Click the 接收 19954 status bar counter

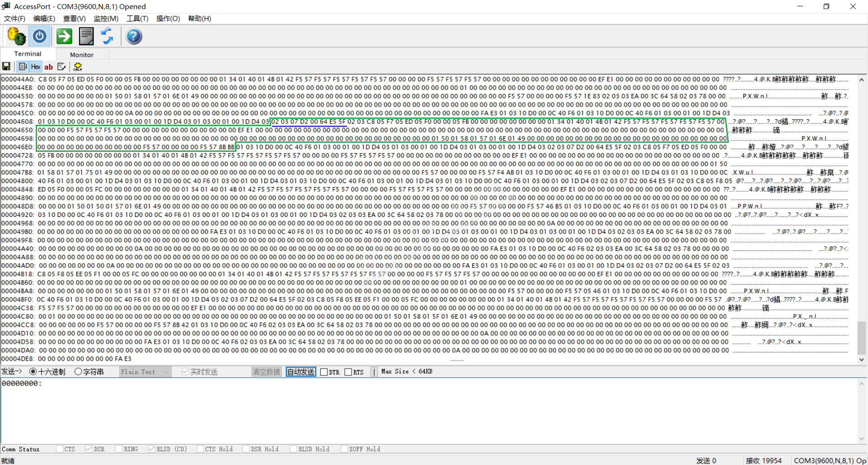(764, 460)
